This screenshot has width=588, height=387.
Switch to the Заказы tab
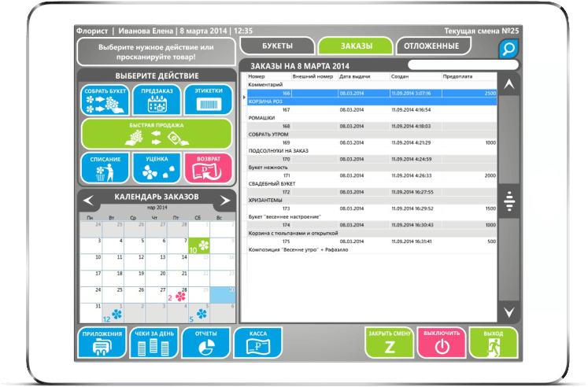click(357, 46)
